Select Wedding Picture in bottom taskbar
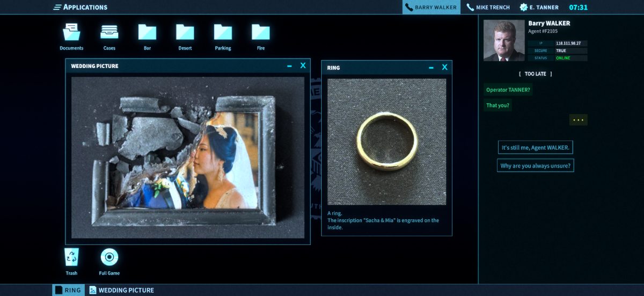644x296 pixels. pos(122,290)
